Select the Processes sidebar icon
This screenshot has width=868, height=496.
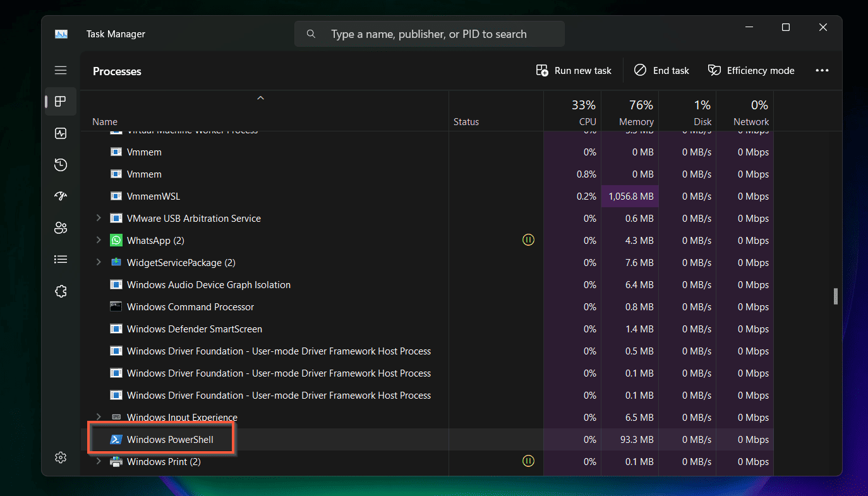pyautogui.click(x=61, y=102)
